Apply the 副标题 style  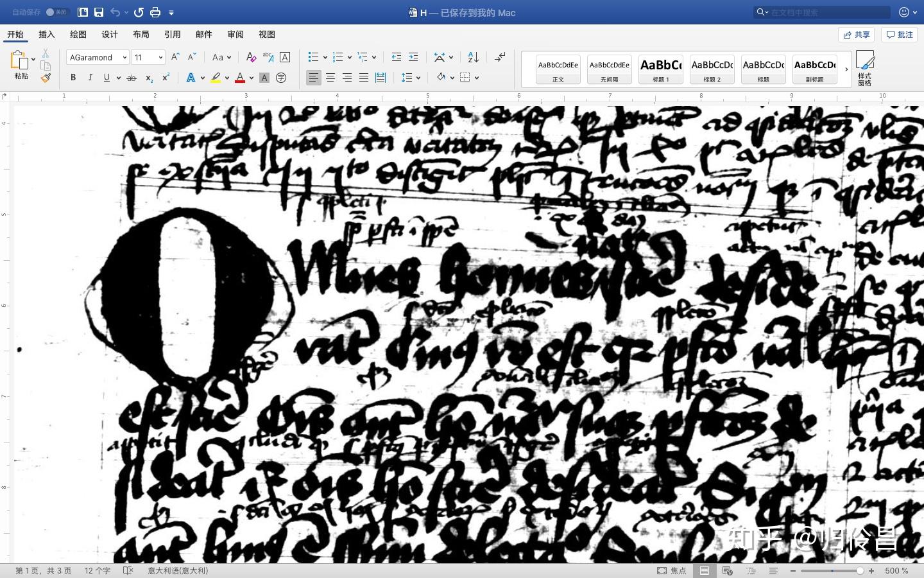click(815, 69)
